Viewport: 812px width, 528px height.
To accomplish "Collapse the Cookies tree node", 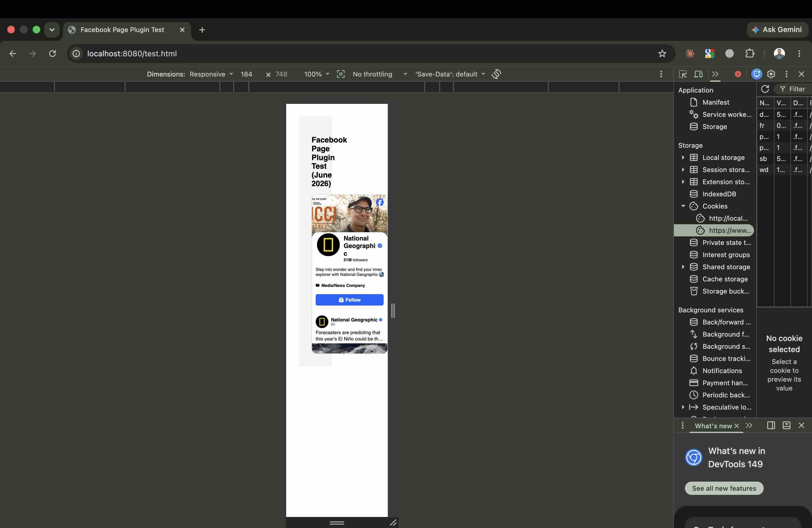I will [x=683, y=206].
